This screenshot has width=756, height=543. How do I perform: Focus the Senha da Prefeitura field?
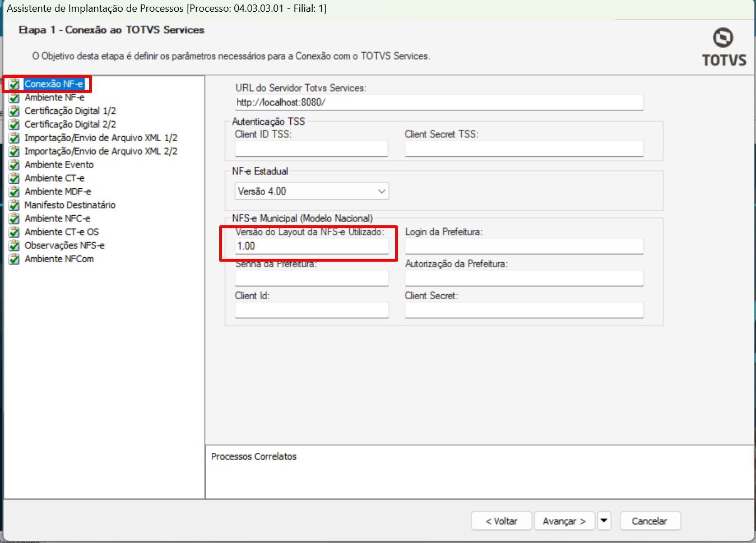pos(312,278)
